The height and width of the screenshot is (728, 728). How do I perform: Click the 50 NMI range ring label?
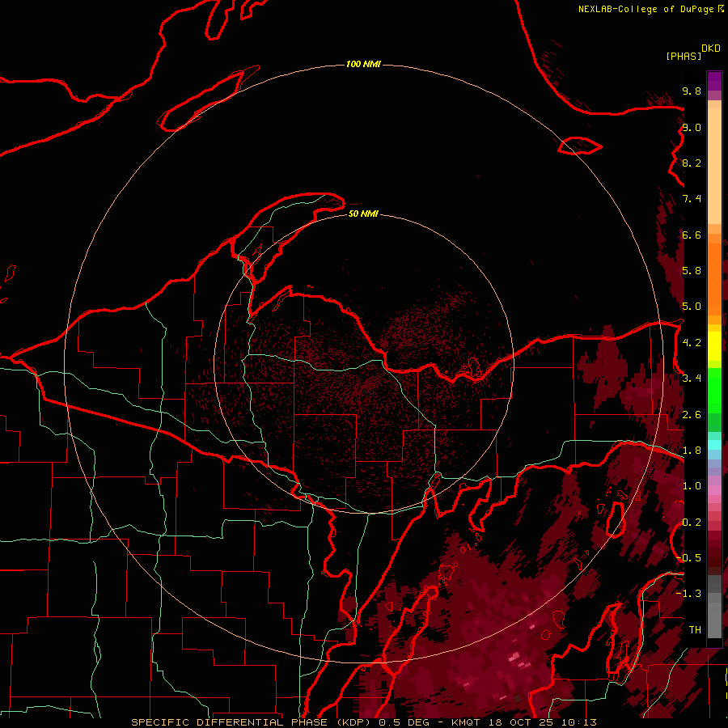pyautogui.click(x=363, y=214)
